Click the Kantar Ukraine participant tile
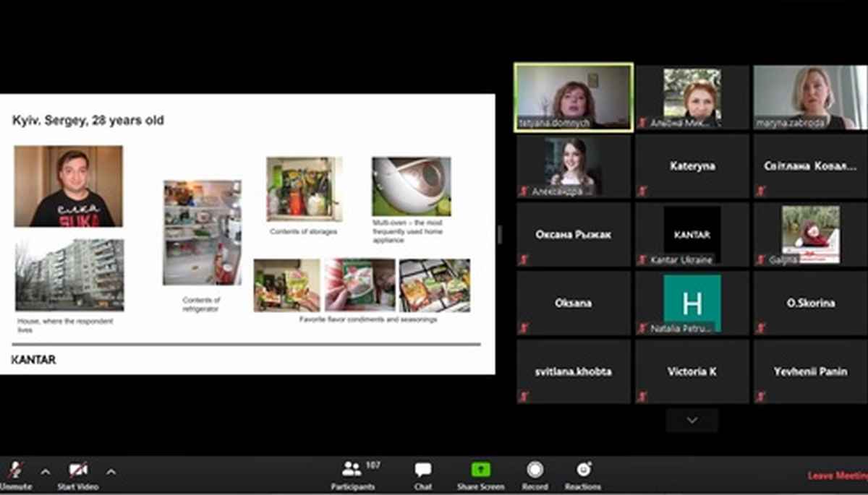Image resolution: width=868 pixels, height=495 pixels. [692, 234]
